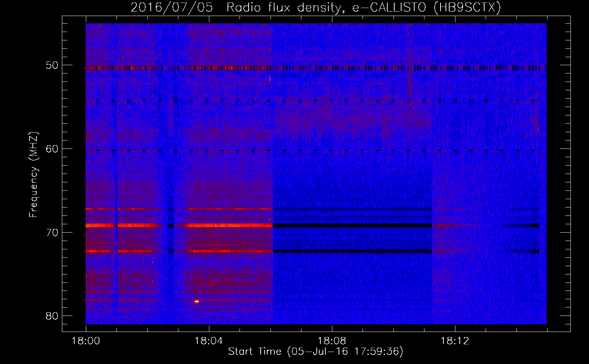Click the 18:08 time tick label
Viewport: 589px width, 364px height.
[332, 341]
